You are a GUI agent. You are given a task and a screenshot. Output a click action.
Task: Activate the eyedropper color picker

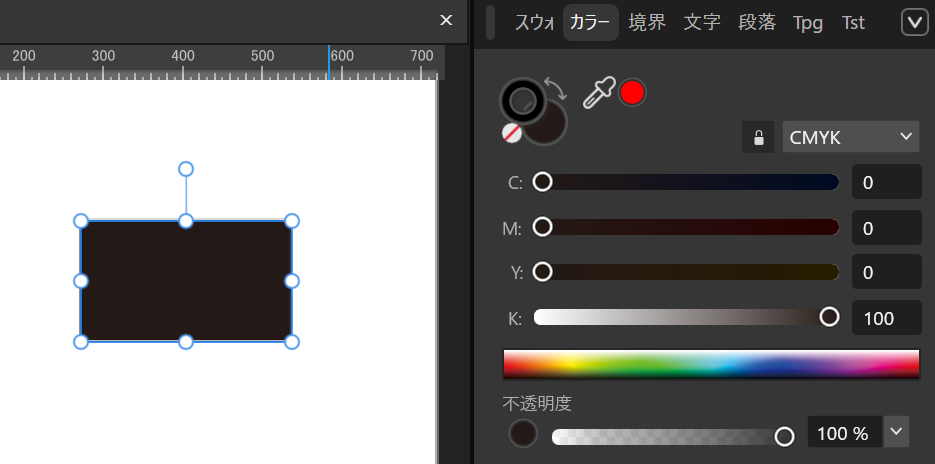[598, 93]
